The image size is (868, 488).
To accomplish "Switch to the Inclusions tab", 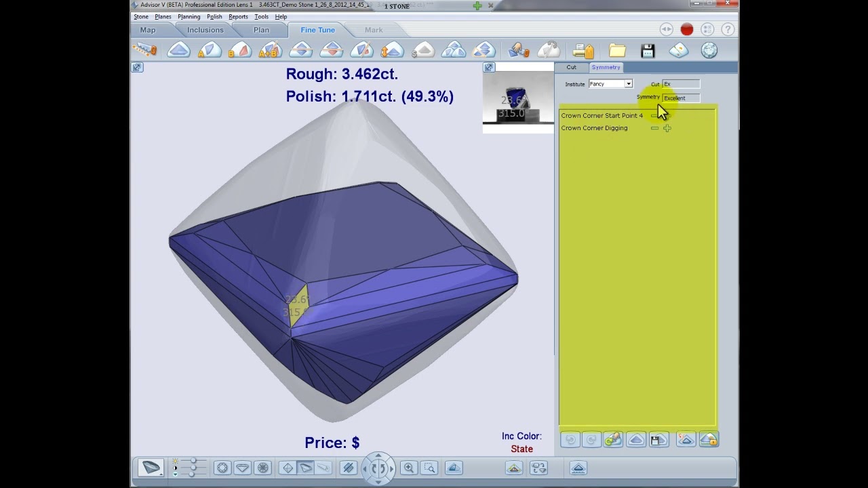I will tap(205, 30).
